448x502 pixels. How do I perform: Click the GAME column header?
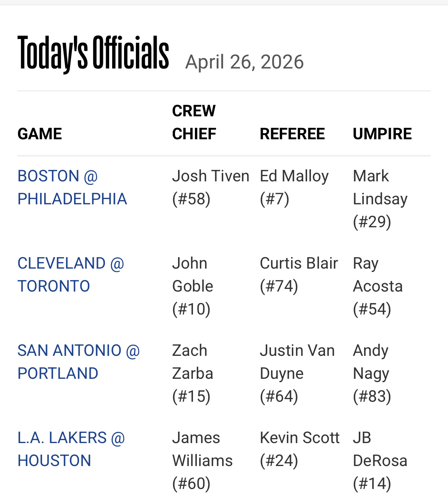(x=40, y=134)
